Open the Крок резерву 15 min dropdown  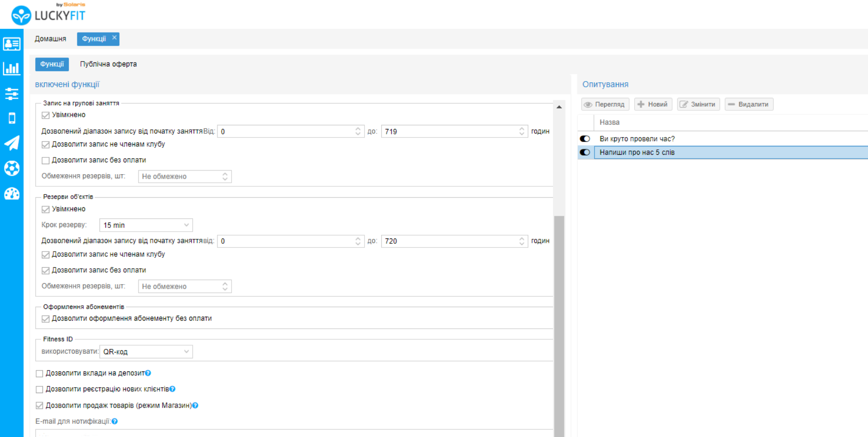[146, 225]
